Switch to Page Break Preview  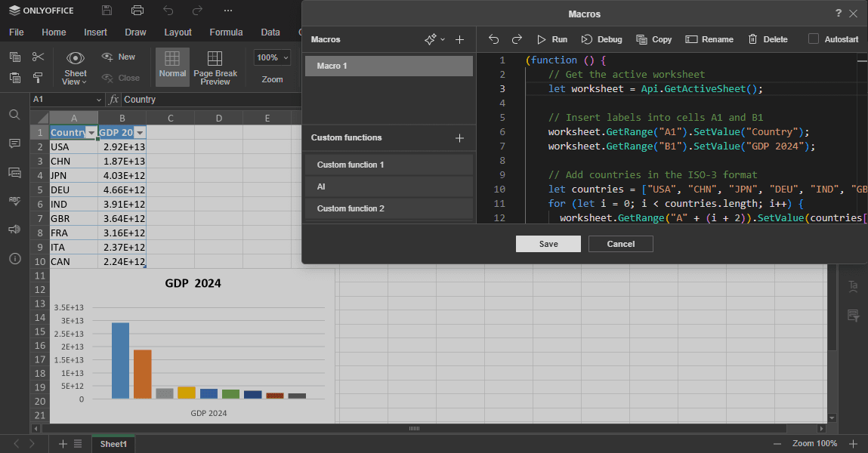pyautogui.click(x=215, y=67)
